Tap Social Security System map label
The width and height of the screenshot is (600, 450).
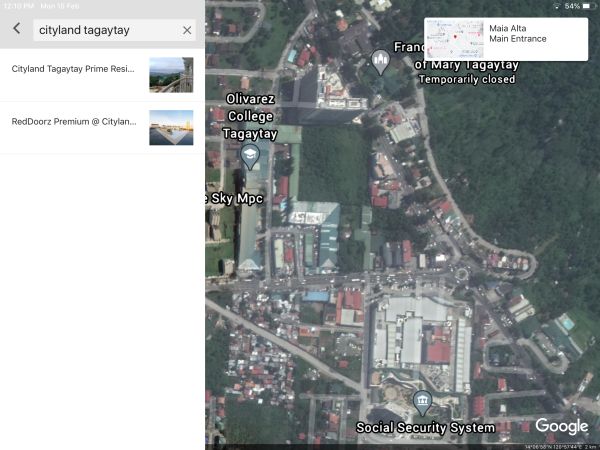pos(426,427)
